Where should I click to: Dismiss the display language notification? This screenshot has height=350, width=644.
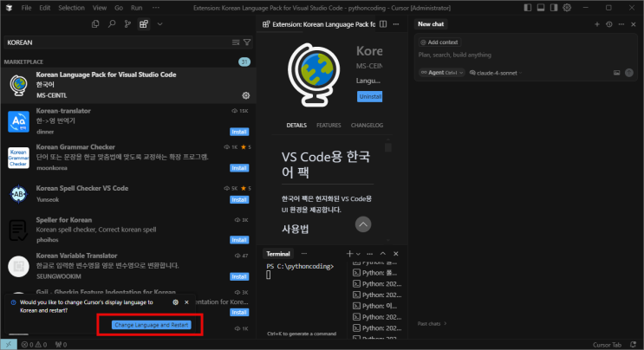point(186,302)
